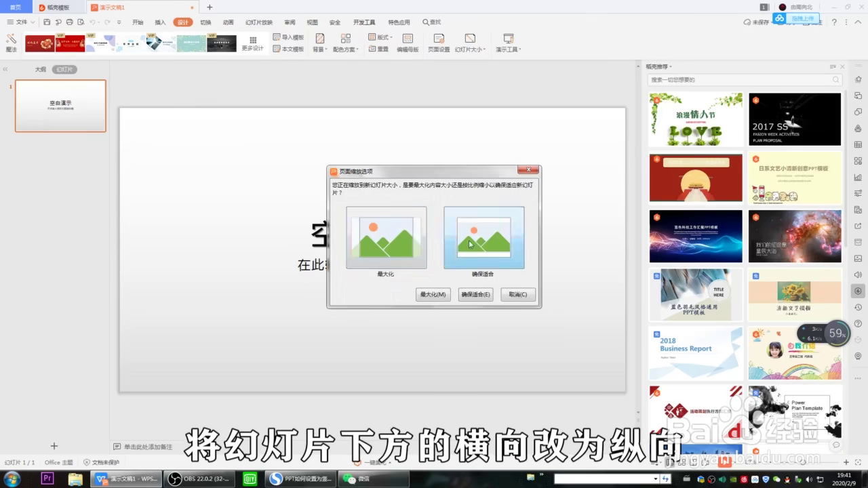Click 拖拽上传 cloud upload button
The image size is (868, 488).
point(797,18)
